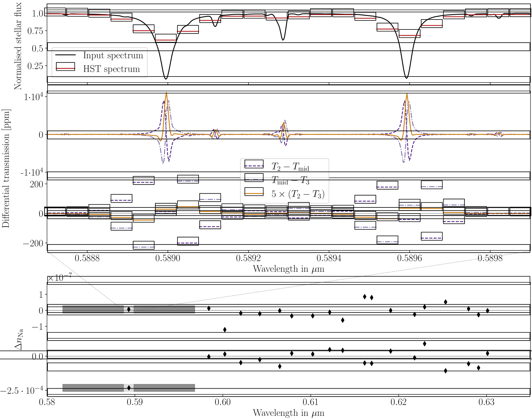This screenshot has width=532, height=419.
Task: Click the HST spectrum legend swatch
Action: pos(65,67)
